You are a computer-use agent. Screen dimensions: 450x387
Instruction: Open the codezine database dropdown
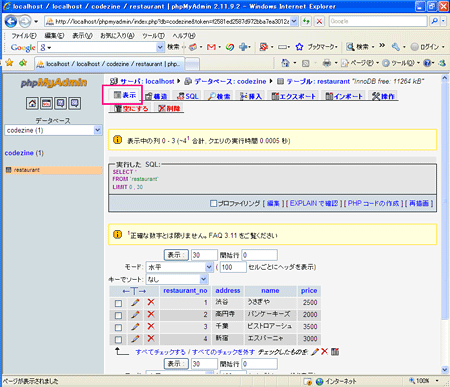pyautogui.click(x=97, y=130)
